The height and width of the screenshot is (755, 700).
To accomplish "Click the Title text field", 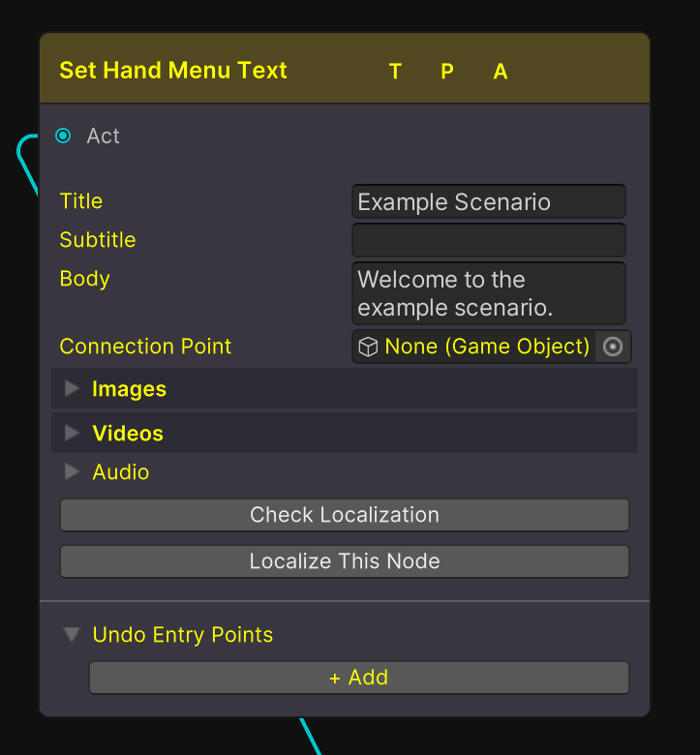I will pos(489,202).
